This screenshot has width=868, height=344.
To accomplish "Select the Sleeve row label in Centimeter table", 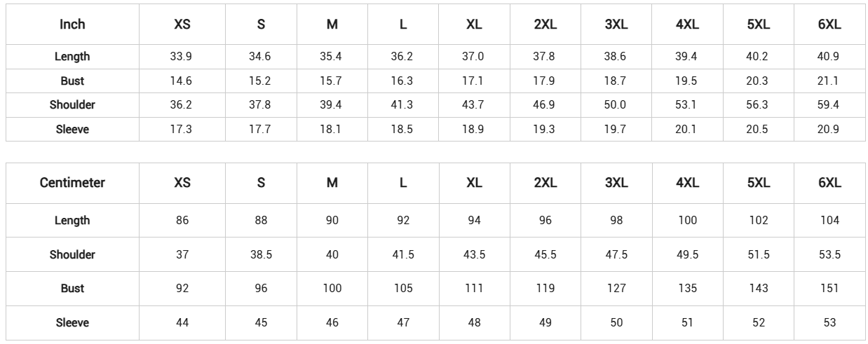I will (72, 322).
